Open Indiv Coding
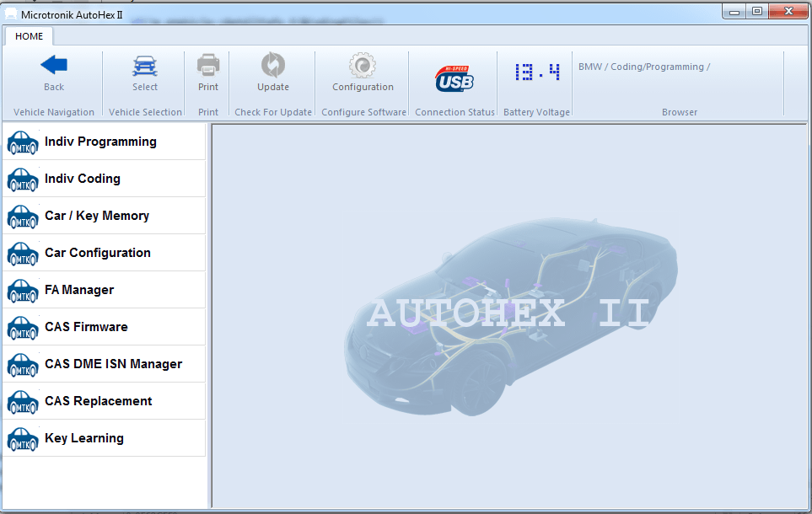Viewport: 812px width, 514px height. pos(104,179)
